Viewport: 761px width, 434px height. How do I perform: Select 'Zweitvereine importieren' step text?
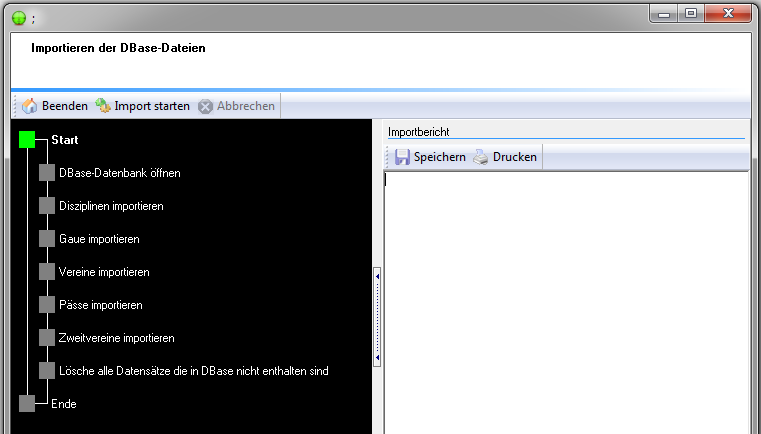(116, 338)
